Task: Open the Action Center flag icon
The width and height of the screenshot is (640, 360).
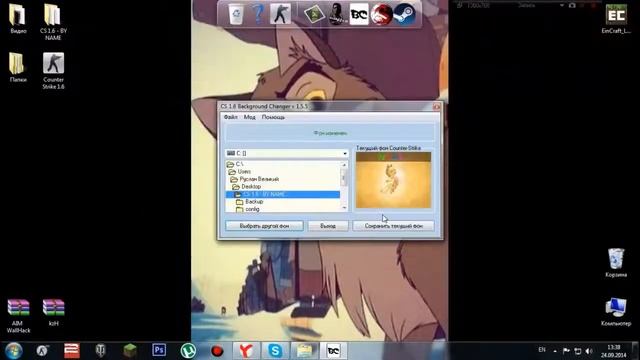Action: coord(566,351)
